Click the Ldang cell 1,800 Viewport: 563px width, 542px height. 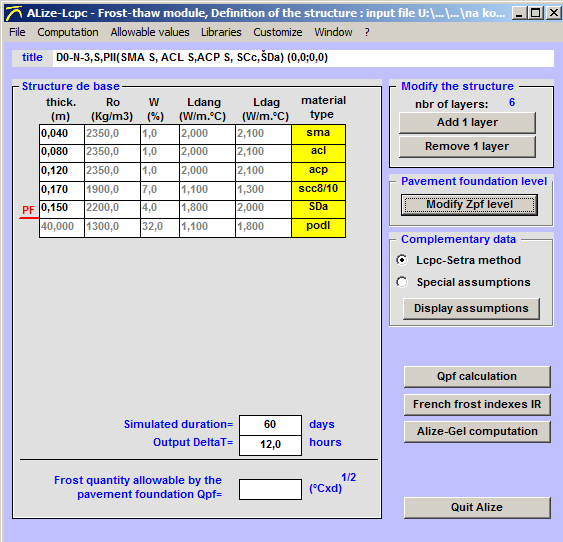click(207, 209)
